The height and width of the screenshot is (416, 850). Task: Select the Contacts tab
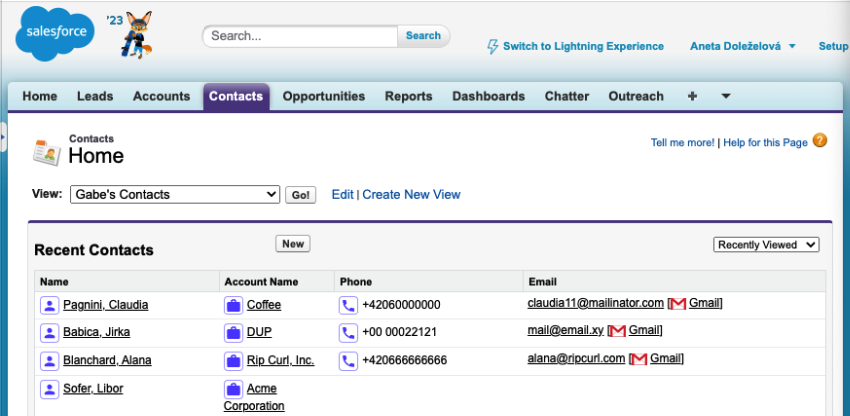[x=236, y=97]
